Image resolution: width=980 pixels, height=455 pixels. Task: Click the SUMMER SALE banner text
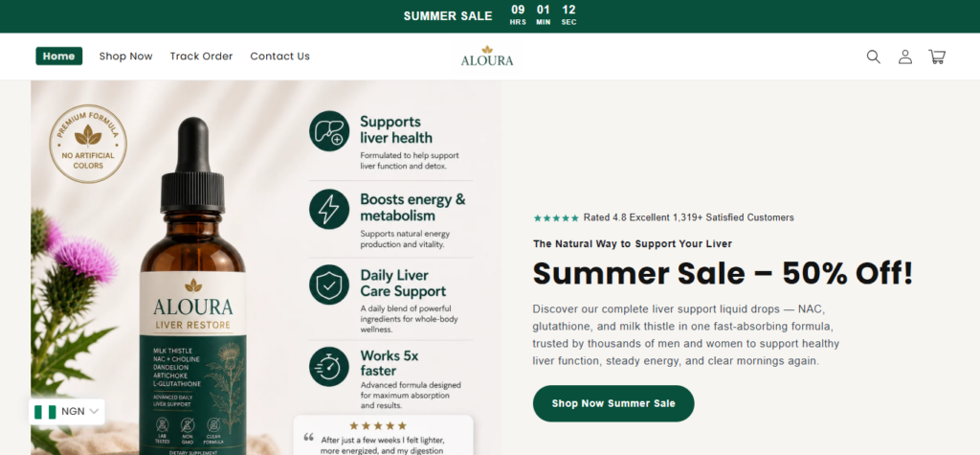tap(448, 16)
